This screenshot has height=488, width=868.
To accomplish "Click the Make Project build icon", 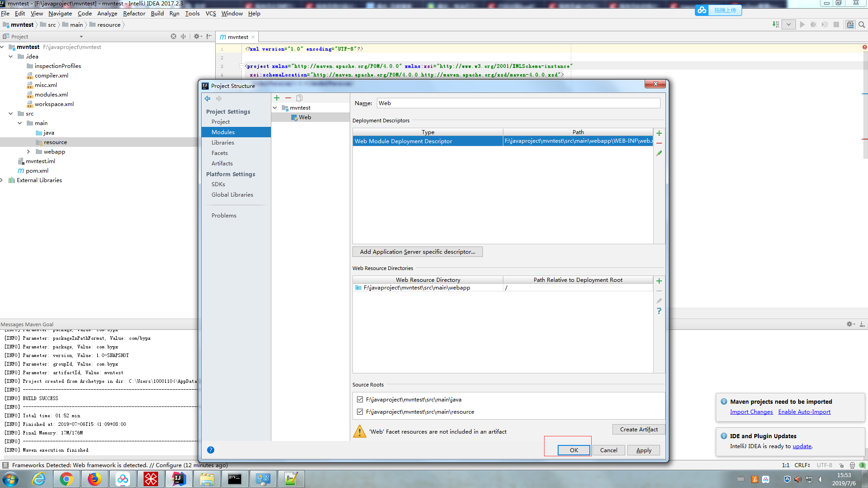I will (x=776, y=24).
